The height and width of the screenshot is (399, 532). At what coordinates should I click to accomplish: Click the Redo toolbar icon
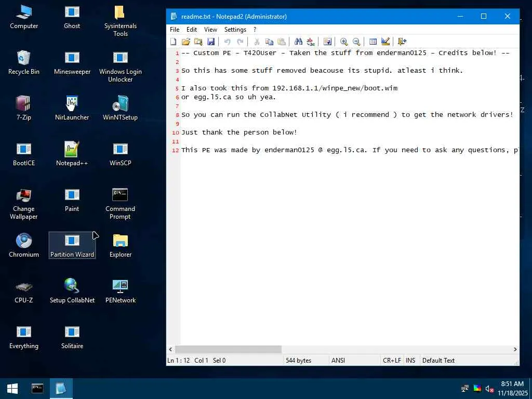pyautogui.click(x=240, y=42)
